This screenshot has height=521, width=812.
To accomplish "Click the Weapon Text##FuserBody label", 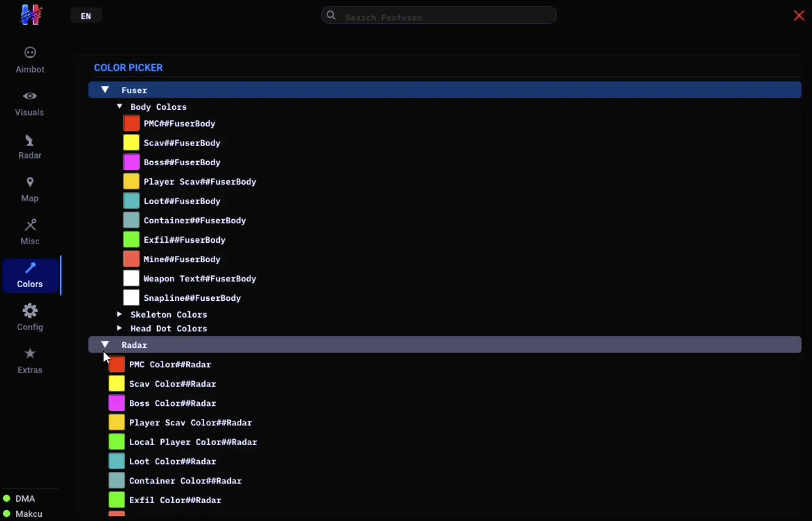I will click(200, 278).
